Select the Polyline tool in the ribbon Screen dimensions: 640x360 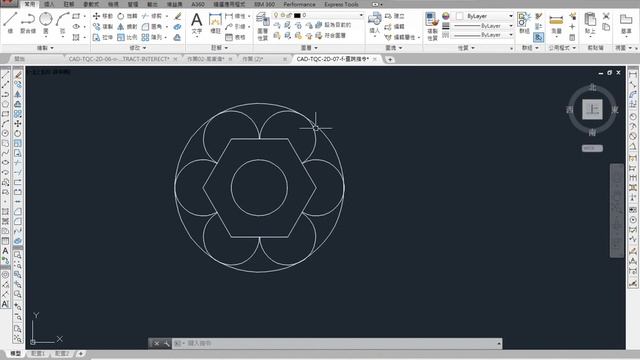(28, 22)
